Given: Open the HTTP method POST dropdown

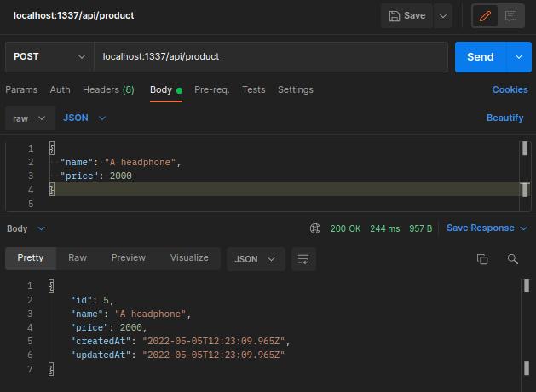Looking at the screenshot, I should tap(49, 57).
